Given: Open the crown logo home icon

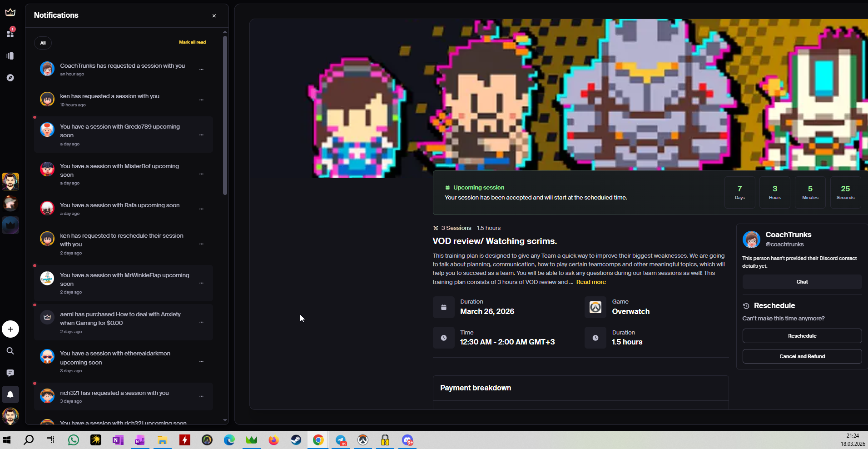Looking at the screenshot, I should point(10,12).
